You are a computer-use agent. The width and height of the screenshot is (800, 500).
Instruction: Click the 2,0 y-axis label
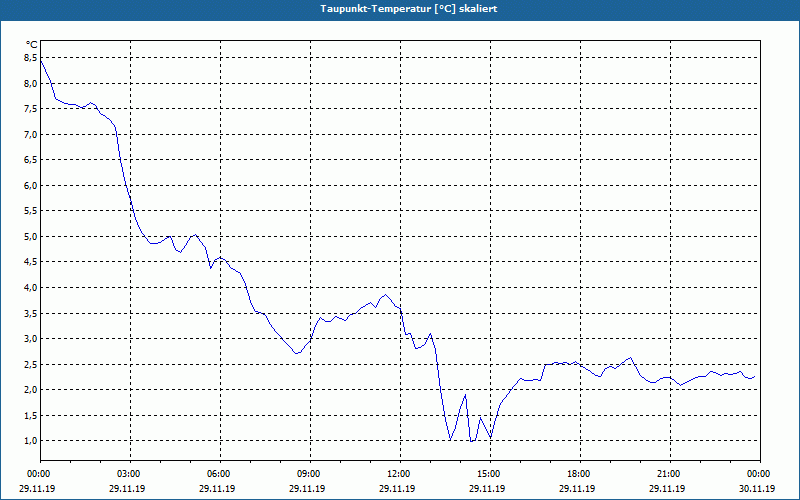point(31,390)
